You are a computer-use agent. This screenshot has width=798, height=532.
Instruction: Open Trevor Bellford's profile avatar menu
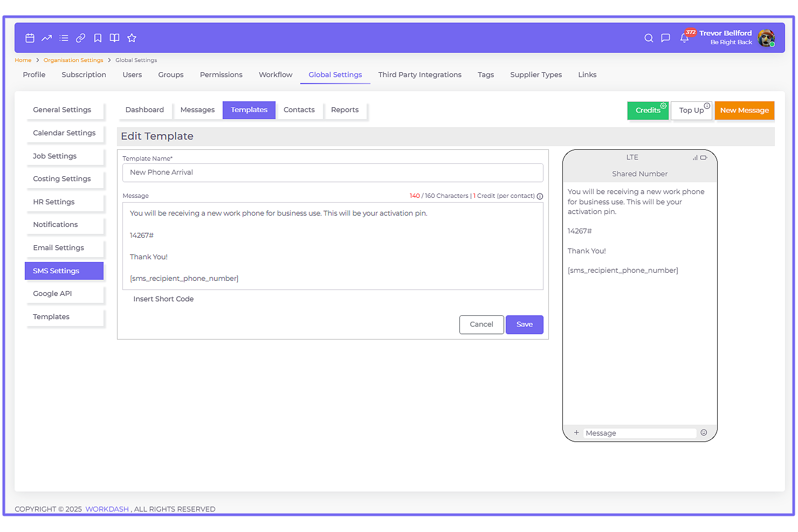(x=766, y=38)
